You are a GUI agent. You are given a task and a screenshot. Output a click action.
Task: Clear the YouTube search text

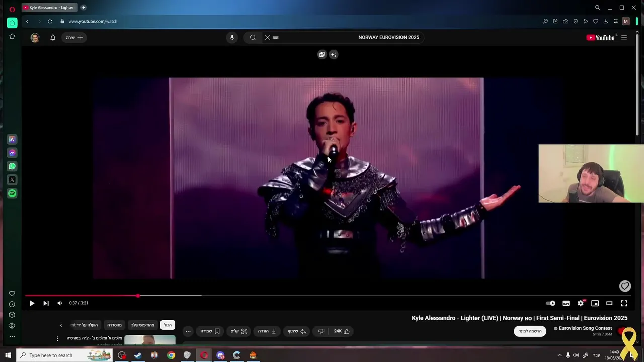pos(267,37)
